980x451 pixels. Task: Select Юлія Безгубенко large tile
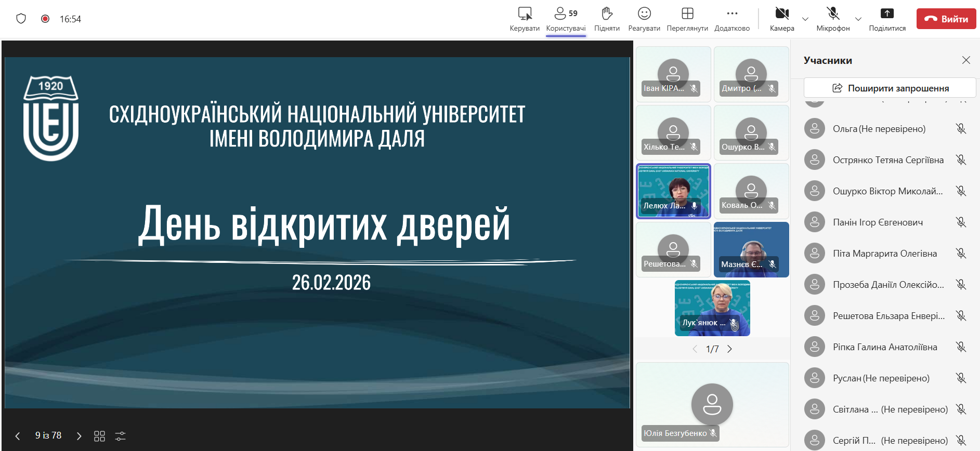pyautogui.click(x=712, y=404)
